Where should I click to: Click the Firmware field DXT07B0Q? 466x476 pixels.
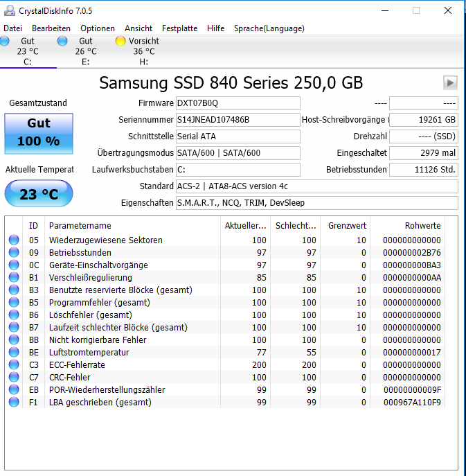click(238, 103)
